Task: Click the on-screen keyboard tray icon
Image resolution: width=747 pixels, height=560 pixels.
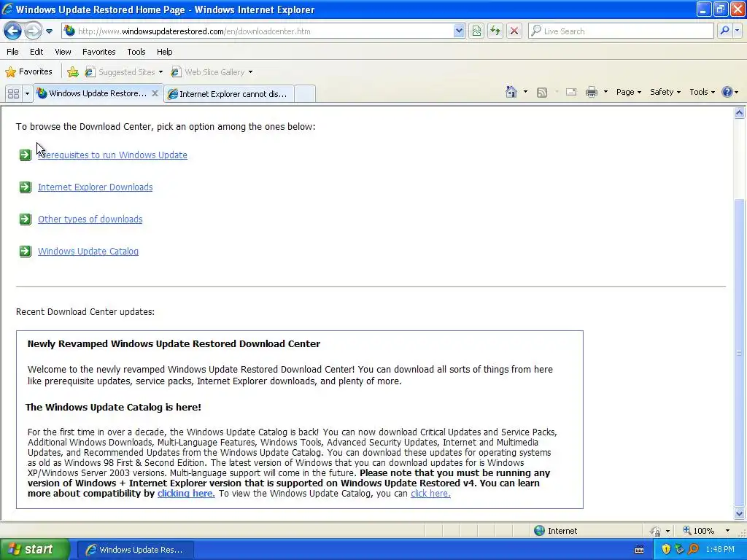Action: 639,550
